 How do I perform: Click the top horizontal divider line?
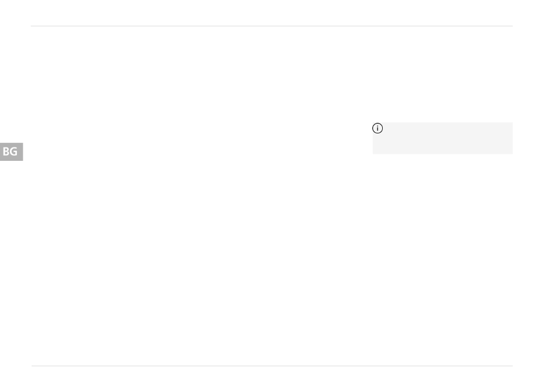coord(272,26)
